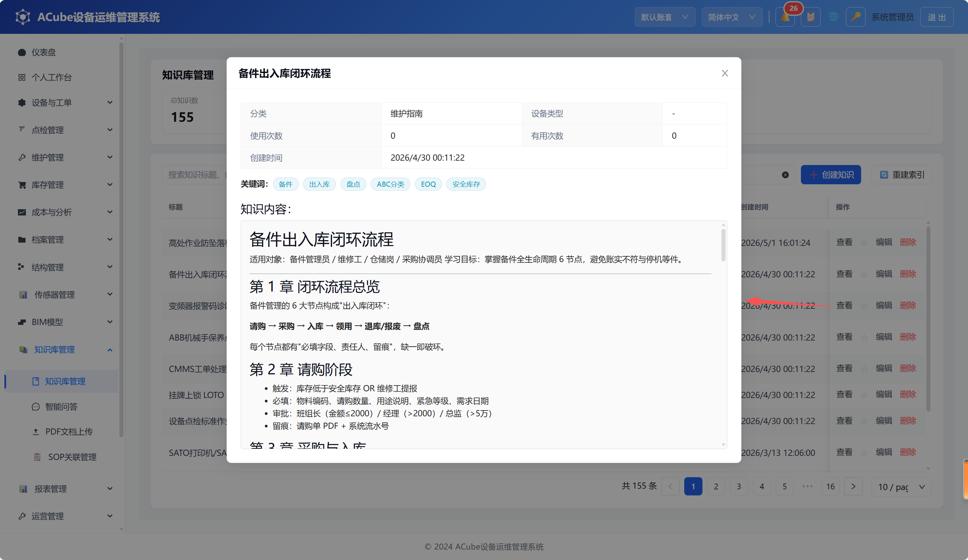This screenshot has width=968, height=560.
Task: Star the 高处作业防坠落 row
Action: tap(864, 243)
